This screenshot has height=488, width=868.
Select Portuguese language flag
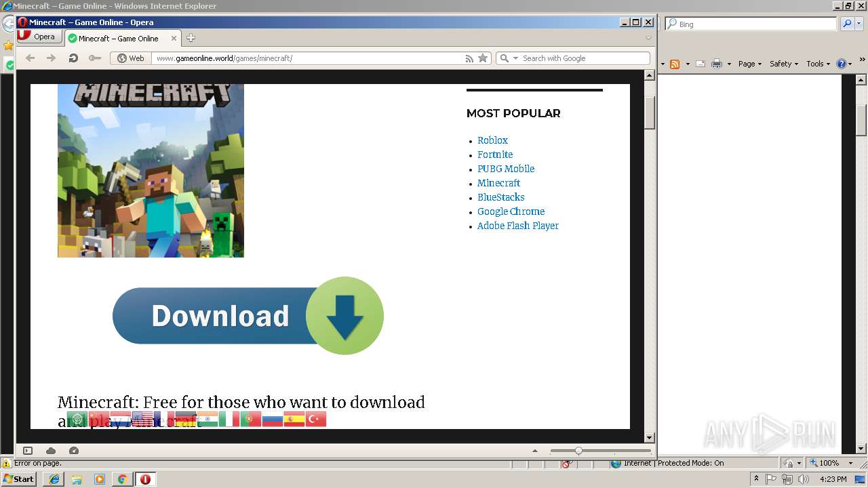(251, 420)
